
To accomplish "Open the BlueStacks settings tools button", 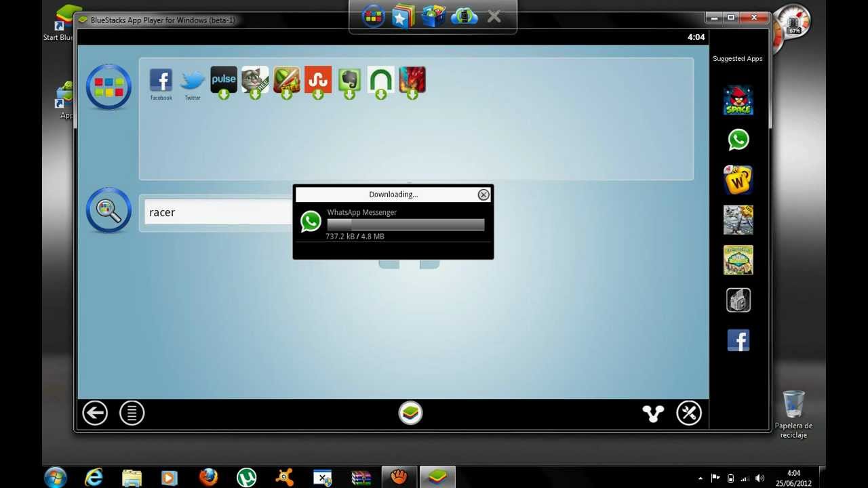I will point(689,413).
